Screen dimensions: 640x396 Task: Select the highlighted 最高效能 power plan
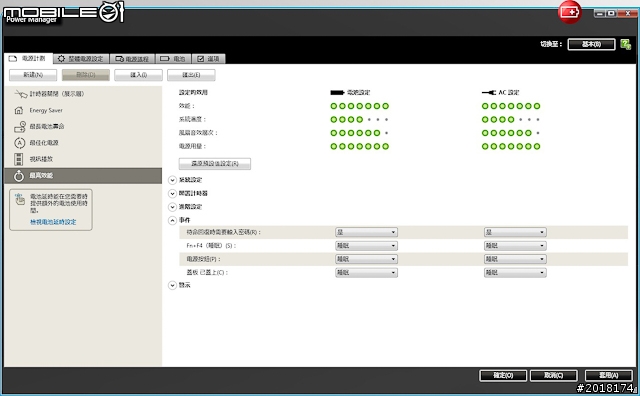[83, 176]
